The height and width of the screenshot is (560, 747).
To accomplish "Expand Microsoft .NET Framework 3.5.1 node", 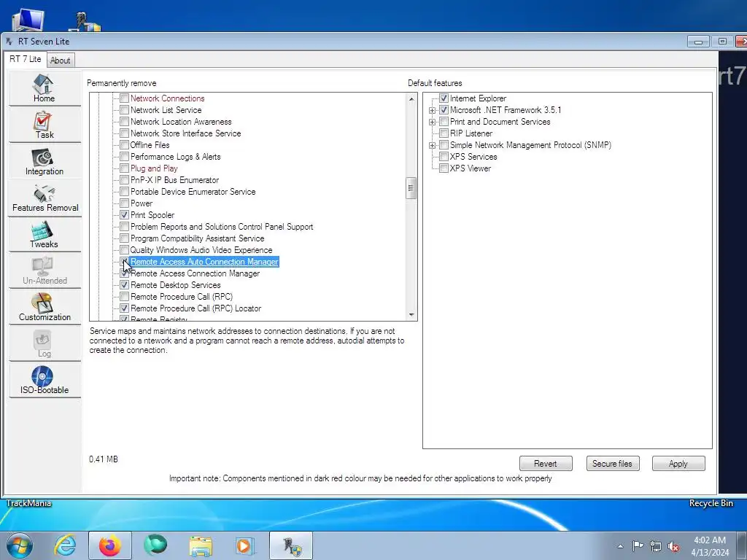I will click(x=432, y=110).
